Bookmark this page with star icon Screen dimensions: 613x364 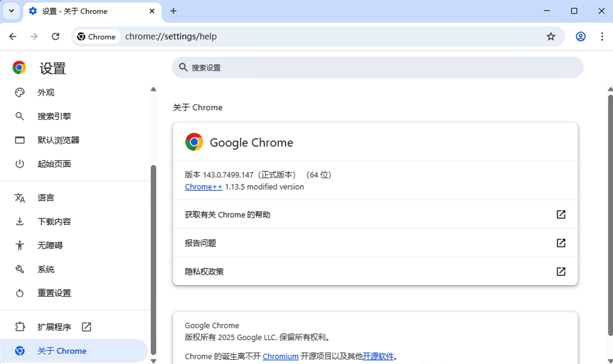[551, 37]
